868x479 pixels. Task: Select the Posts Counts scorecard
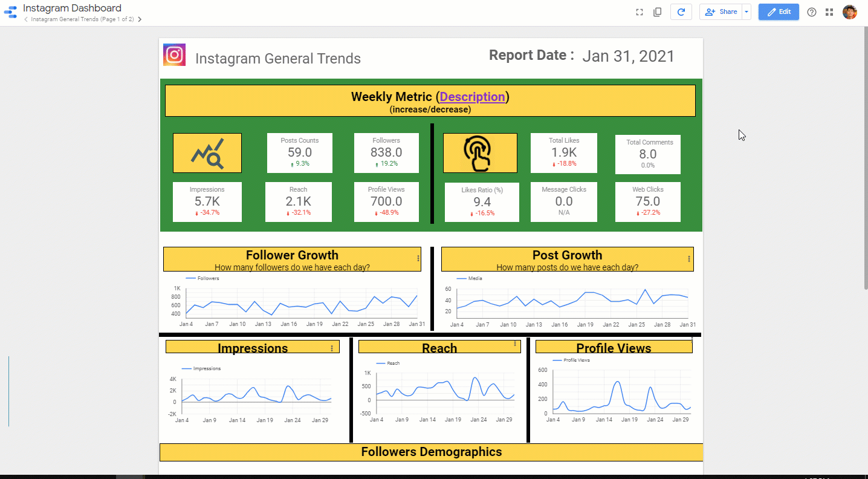tap(300, 152)
